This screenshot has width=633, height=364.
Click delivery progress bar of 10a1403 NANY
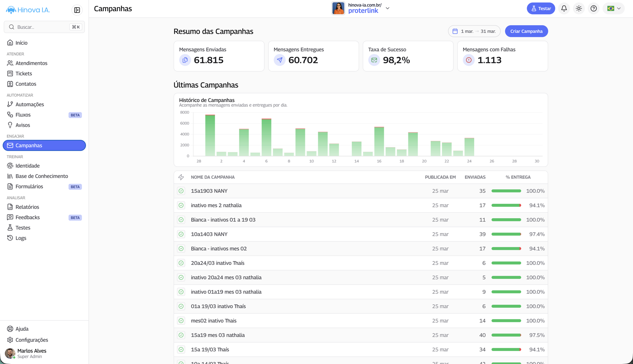[506, 234]
